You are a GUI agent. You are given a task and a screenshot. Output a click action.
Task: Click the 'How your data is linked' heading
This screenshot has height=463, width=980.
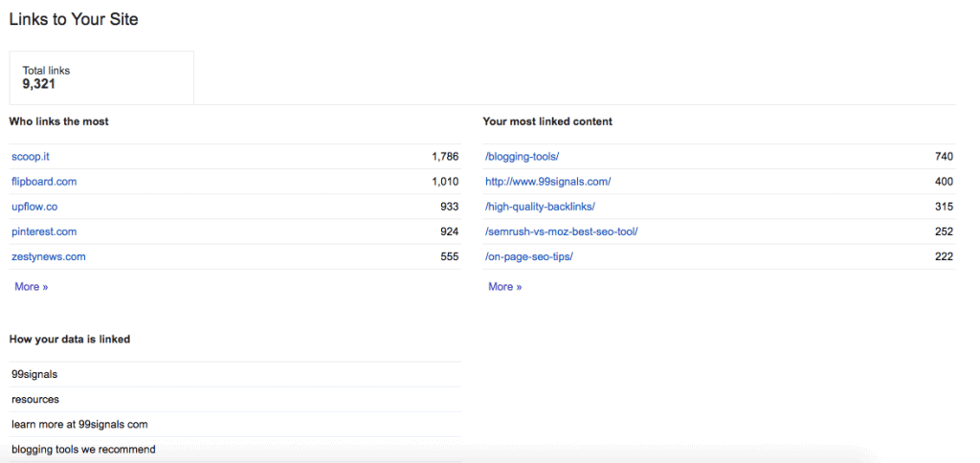pos(69,339)
